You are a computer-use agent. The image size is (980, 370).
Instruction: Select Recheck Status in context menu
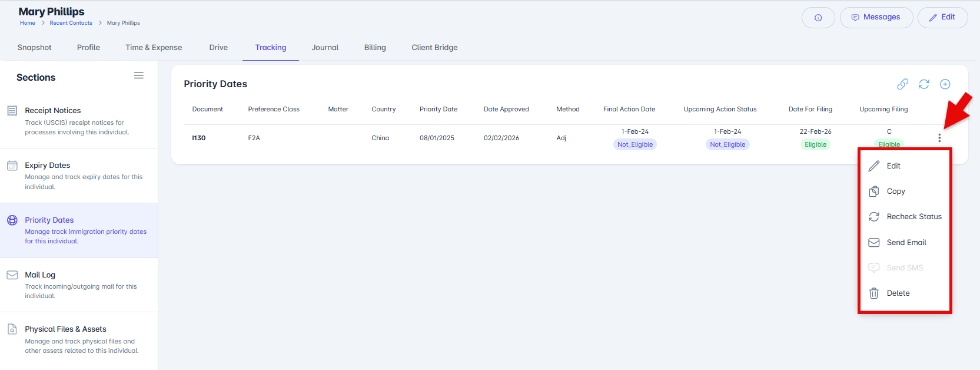(905, 217)
